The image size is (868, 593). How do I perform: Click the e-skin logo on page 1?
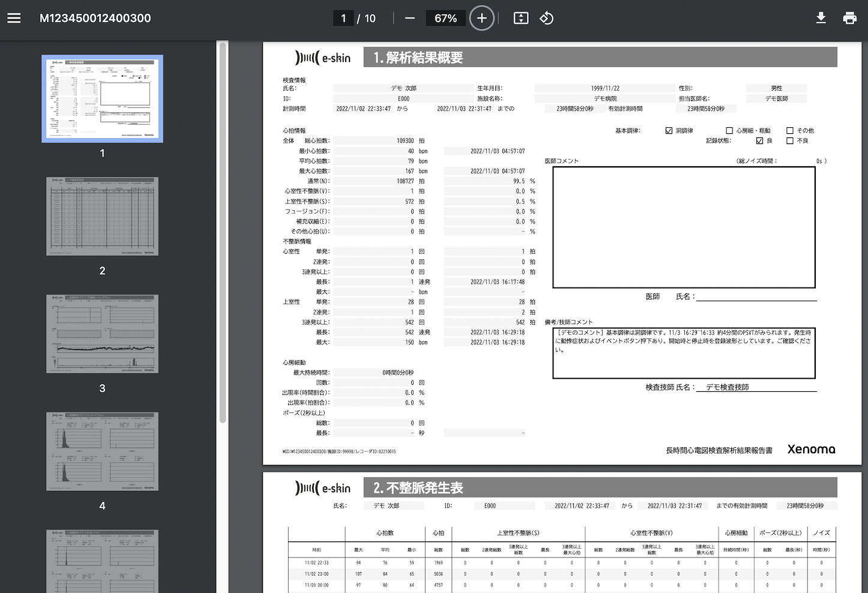[322, 57]
